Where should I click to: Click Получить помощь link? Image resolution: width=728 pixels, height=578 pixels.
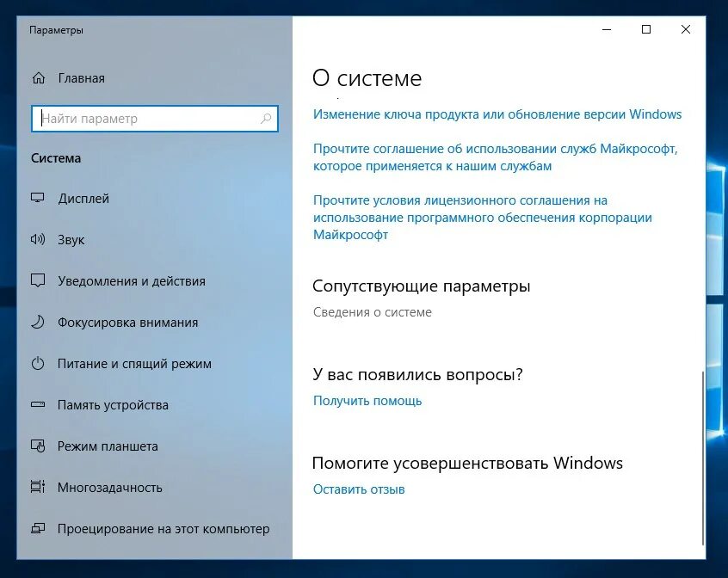tap(367, 401)
